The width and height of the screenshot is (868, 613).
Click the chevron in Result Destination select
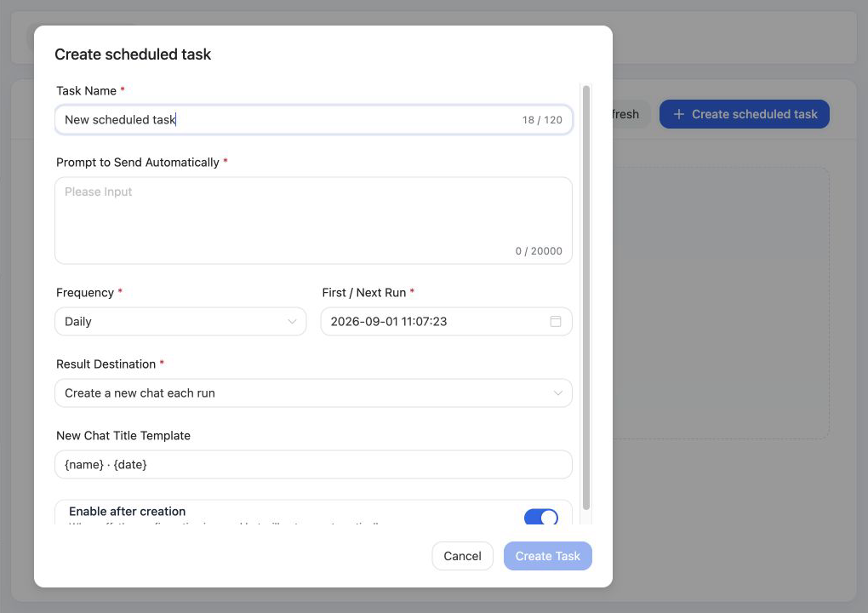[557, 393]
